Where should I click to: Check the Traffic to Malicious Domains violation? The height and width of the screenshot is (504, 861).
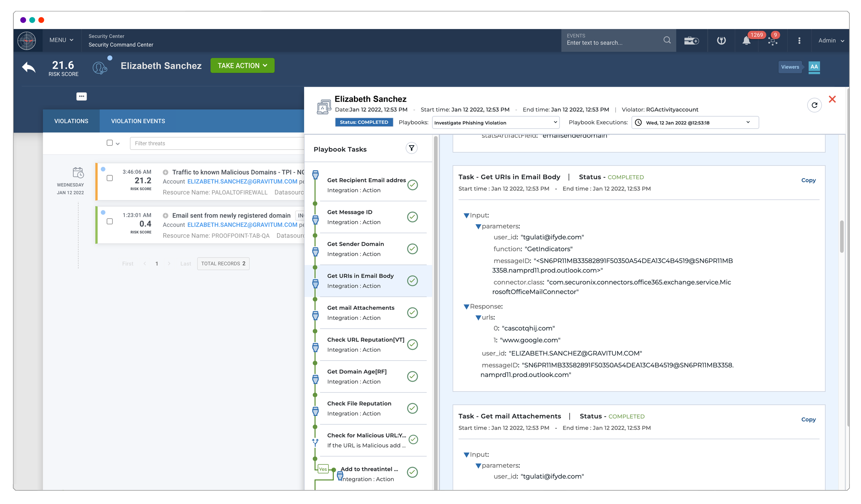tap(110, 178)
